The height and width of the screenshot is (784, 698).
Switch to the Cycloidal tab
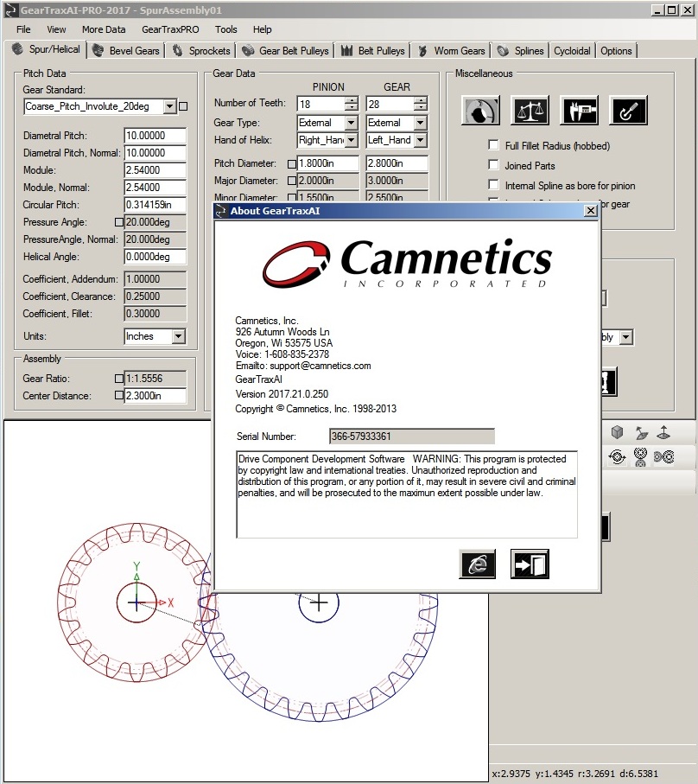(x=572, y=50)
